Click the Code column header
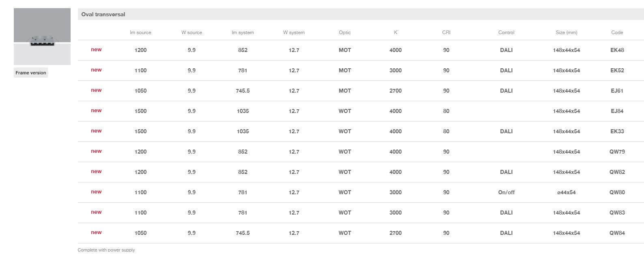644x256 pixels. pyautogui.click(x=617, y=33)
